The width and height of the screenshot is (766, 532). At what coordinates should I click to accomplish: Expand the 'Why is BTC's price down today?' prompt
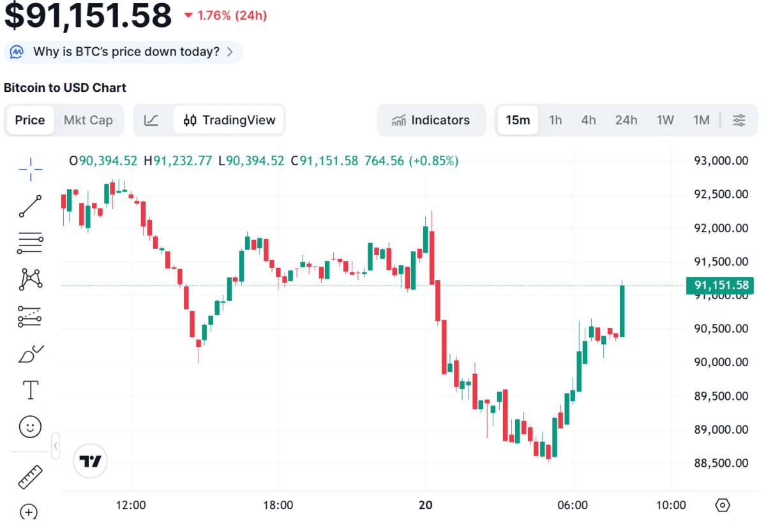pos(124,52)
